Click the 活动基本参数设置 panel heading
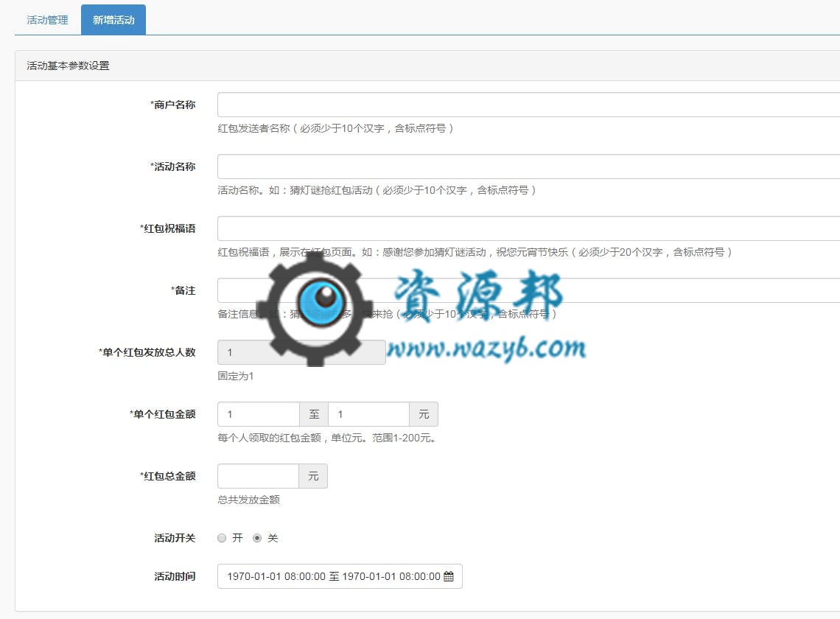The height and width of the screenshot is (619, 840). click(68, 66)
